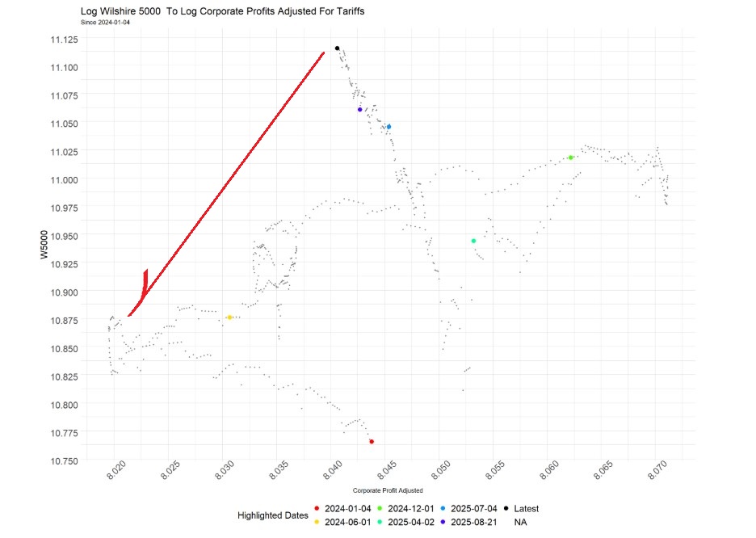Click the yellow legend dot for 2024-06-01
The width and height of the screenshot is (756, 538).
pos(317,522)
